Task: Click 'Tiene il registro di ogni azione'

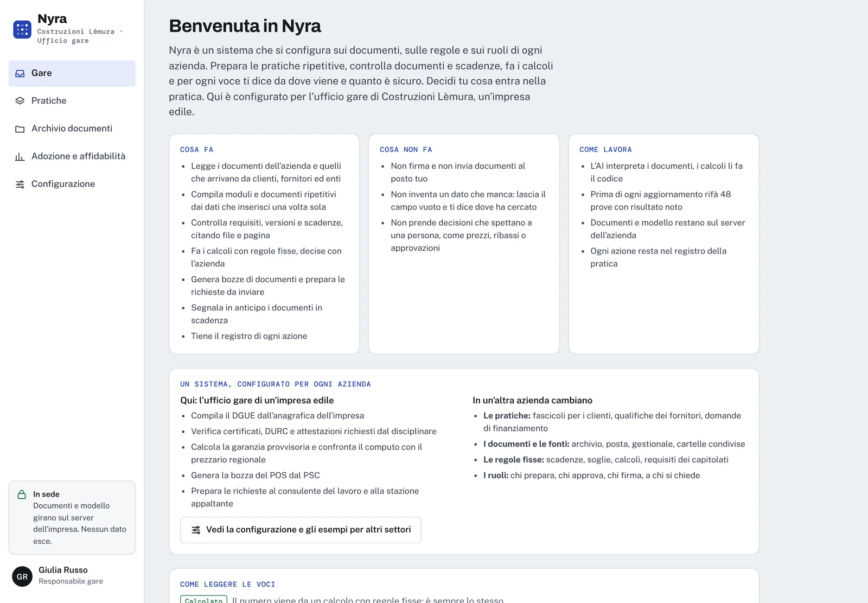Action: pos(249,336)
